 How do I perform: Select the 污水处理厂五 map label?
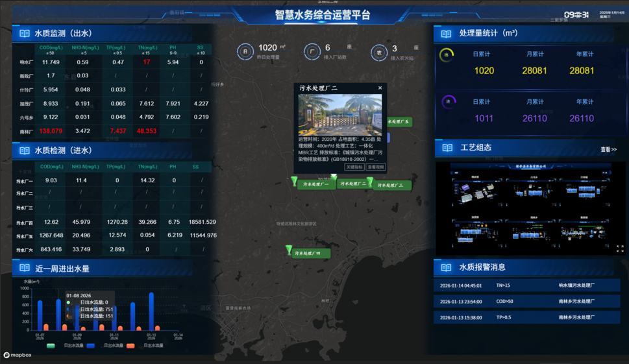[x=399, y=121]
